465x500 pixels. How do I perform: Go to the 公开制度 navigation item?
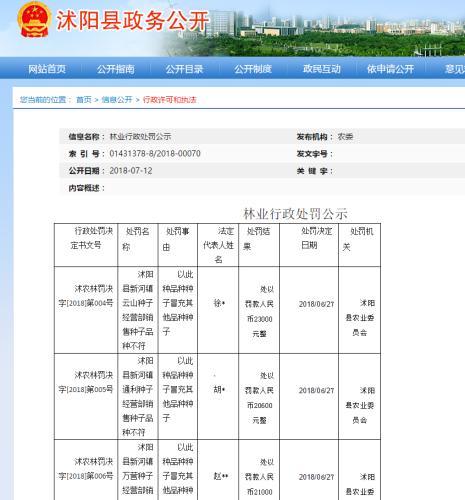253,69
